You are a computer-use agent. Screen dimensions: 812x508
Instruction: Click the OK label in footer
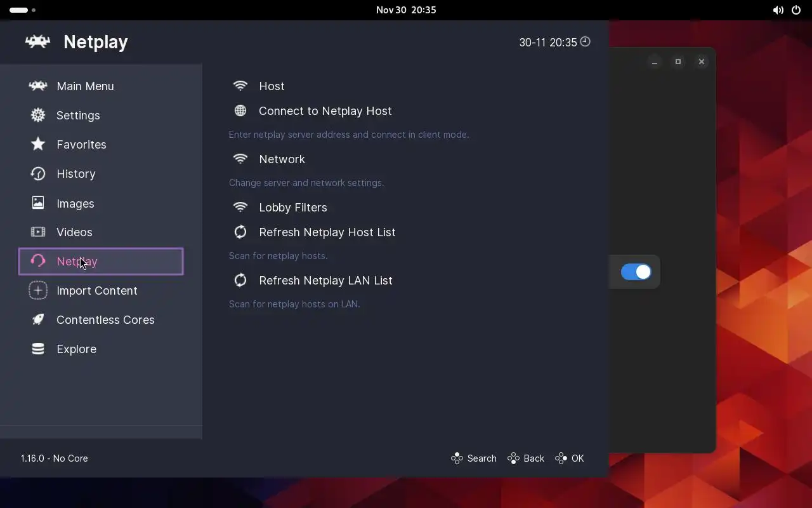(577, 458)
